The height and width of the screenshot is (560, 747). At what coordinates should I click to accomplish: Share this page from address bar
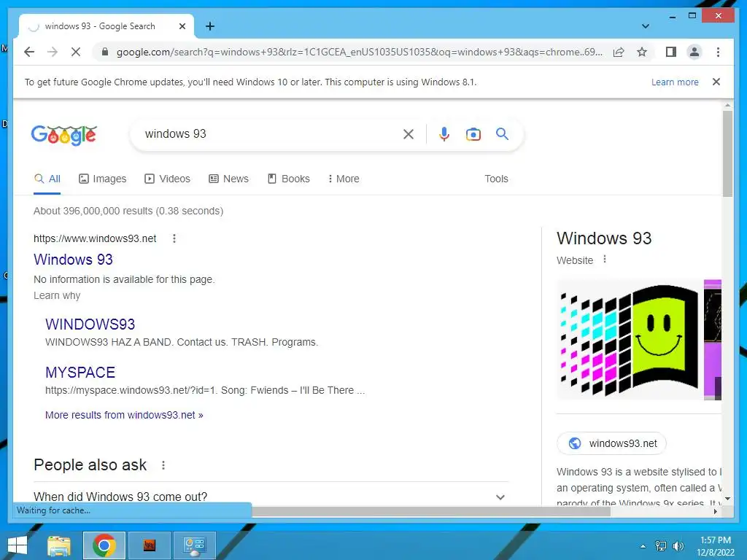pyautogui.click(x=619, y=52)
